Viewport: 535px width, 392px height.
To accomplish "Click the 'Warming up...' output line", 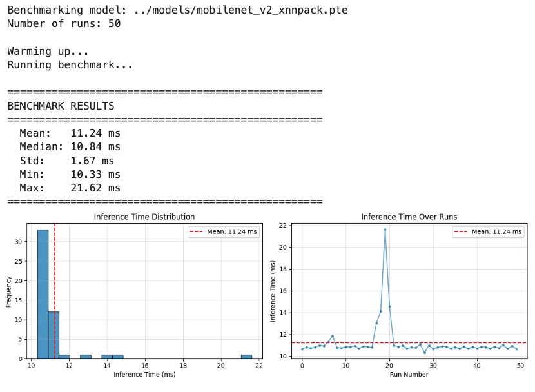I will coord(48,52).
